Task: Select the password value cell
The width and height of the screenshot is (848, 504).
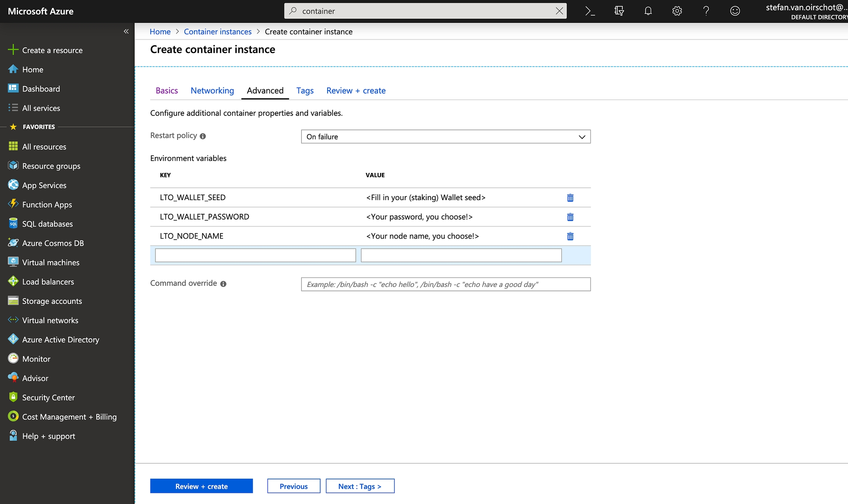Action: (419, 217)
